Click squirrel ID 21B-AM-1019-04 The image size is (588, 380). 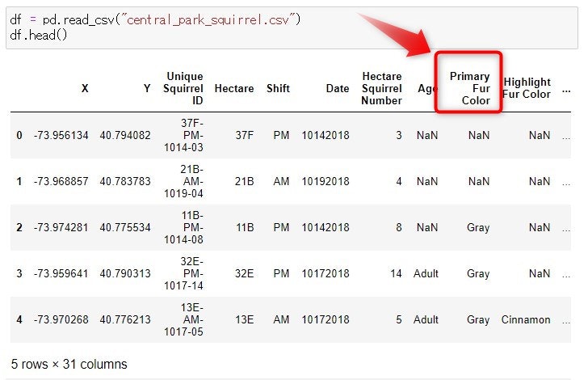(183, 181)
